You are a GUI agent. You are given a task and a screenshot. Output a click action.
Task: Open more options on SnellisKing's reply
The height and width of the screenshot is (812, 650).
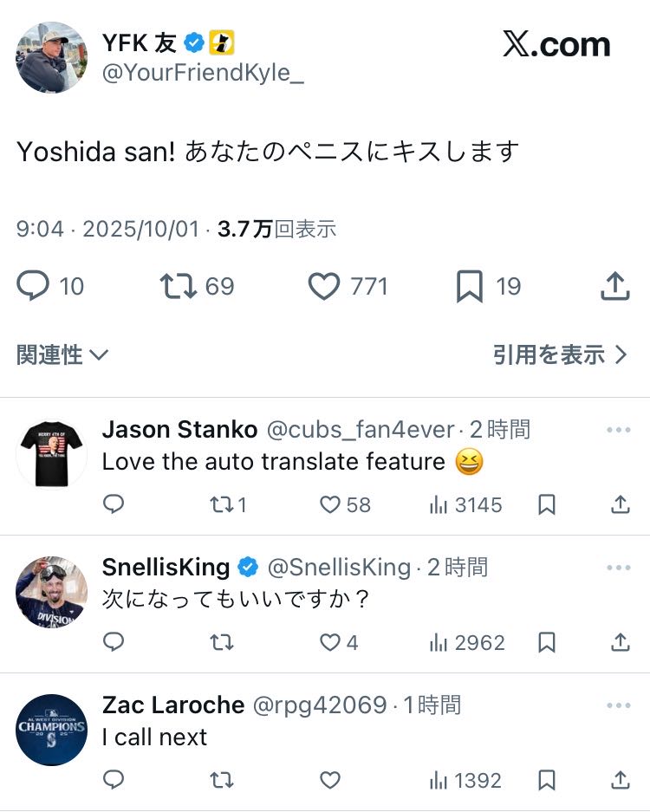[x=619, y=568]
